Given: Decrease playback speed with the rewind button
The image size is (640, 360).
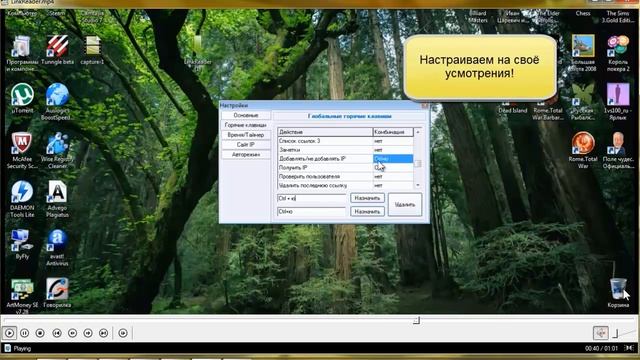Looking at the screenshot, I should coord(72,333).
